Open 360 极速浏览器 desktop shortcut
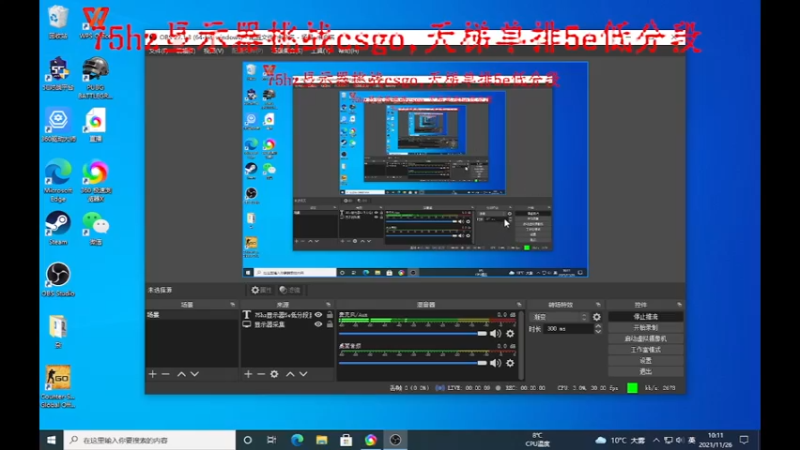Viewport: 800px width, 450px height. pyautogui.click(x=95, y=181)
